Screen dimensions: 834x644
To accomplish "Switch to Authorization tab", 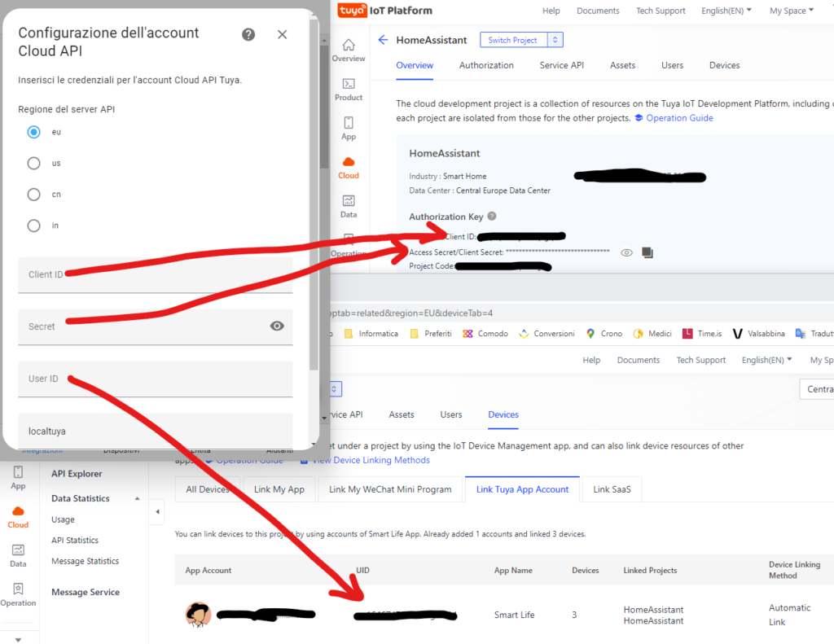I will tap(486, 65).
